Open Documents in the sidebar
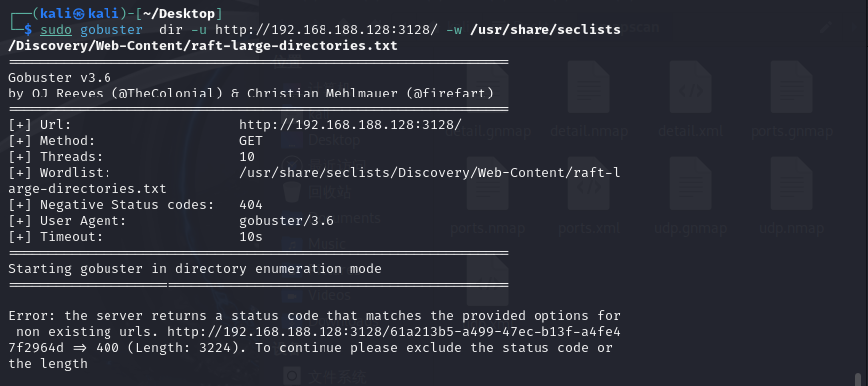Screen dimensions: 868x386 point(343,218)
